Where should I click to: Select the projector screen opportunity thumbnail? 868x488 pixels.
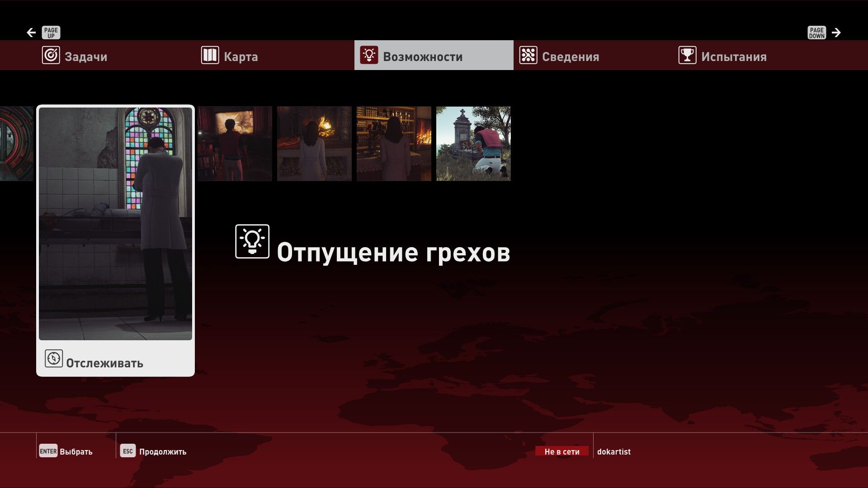click(235, 144)
